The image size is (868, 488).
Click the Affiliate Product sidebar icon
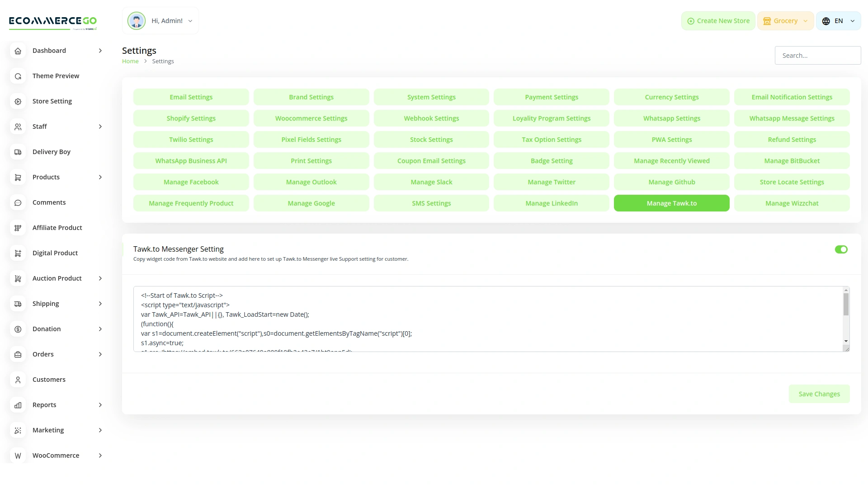[18, 228]
